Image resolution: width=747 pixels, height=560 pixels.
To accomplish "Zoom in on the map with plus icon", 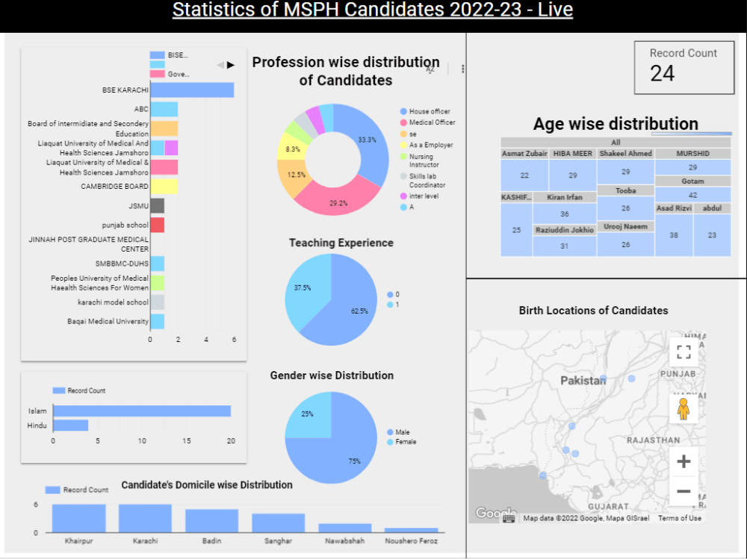I will point(683,463).
